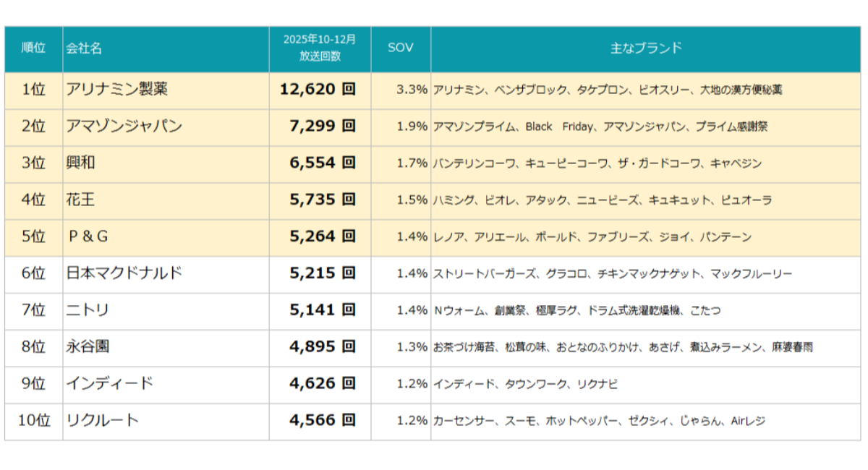This screenshot has width=868, height=470.
Task: Click the P&G company name
Action: [88, 237]
